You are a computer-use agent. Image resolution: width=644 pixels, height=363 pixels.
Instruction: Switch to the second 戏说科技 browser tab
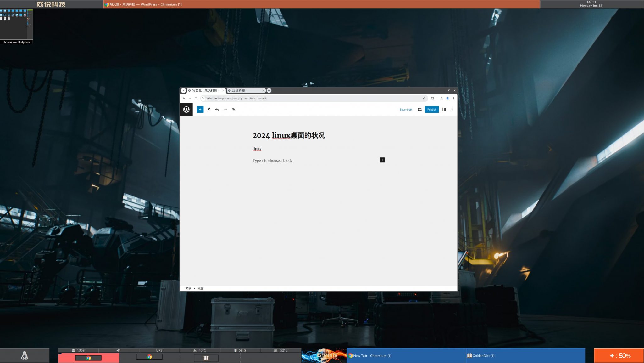(246, 90)
